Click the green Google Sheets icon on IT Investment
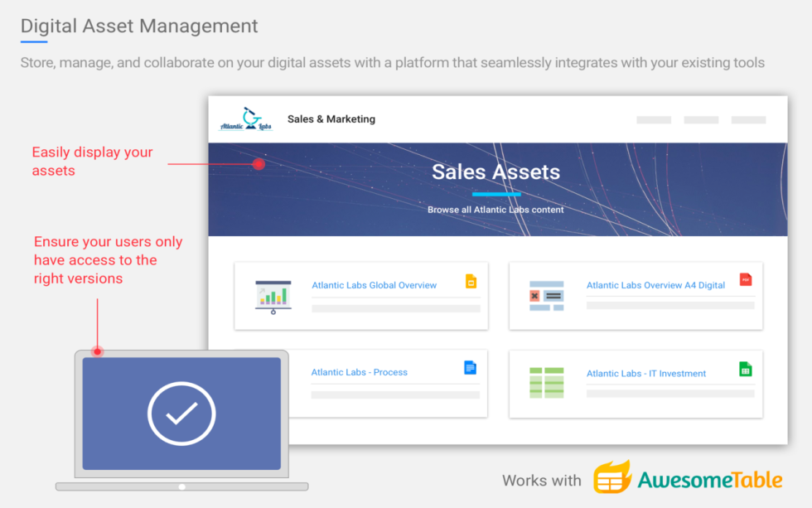The width and height of the screenshot is (812, 508). [x=746, y=369]
